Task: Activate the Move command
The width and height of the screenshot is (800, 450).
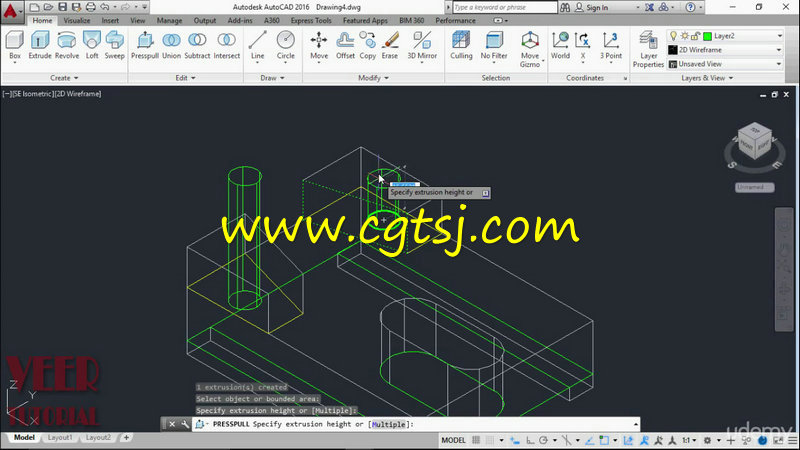Action: coord(319,45)
